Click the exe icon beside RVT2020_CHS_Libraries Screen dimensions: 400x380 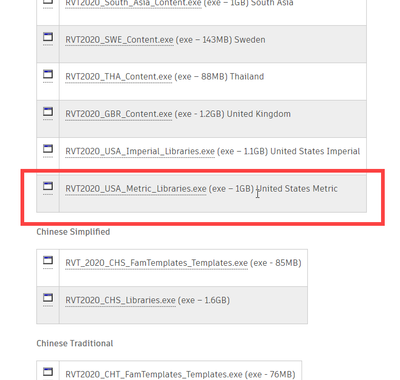tap(48, 298)
